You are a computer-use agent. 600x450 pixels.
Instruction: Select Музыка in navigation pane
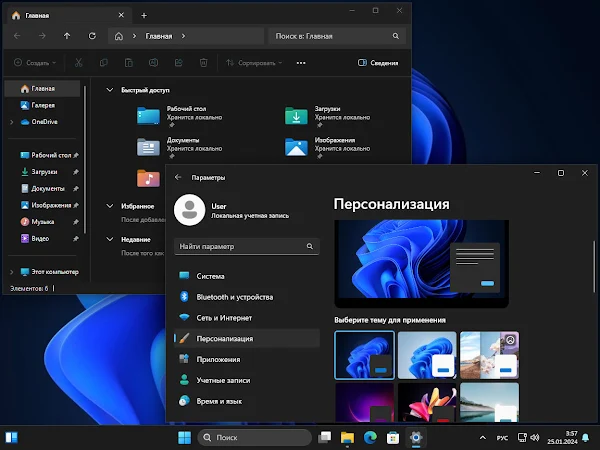click(x=42, y=222)
